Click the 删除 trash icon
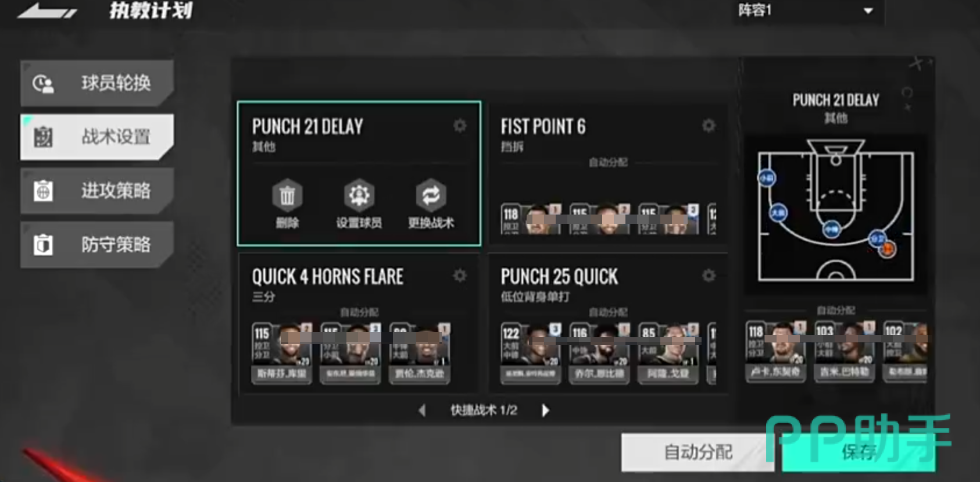The image size is (980, 482). (287, 195)
